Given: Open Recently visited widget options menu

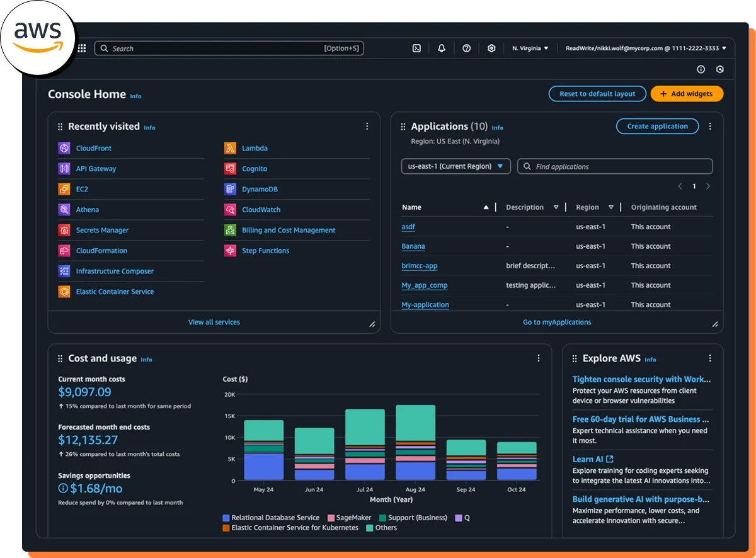Looking at the screenshot, I should click(367, 127).
